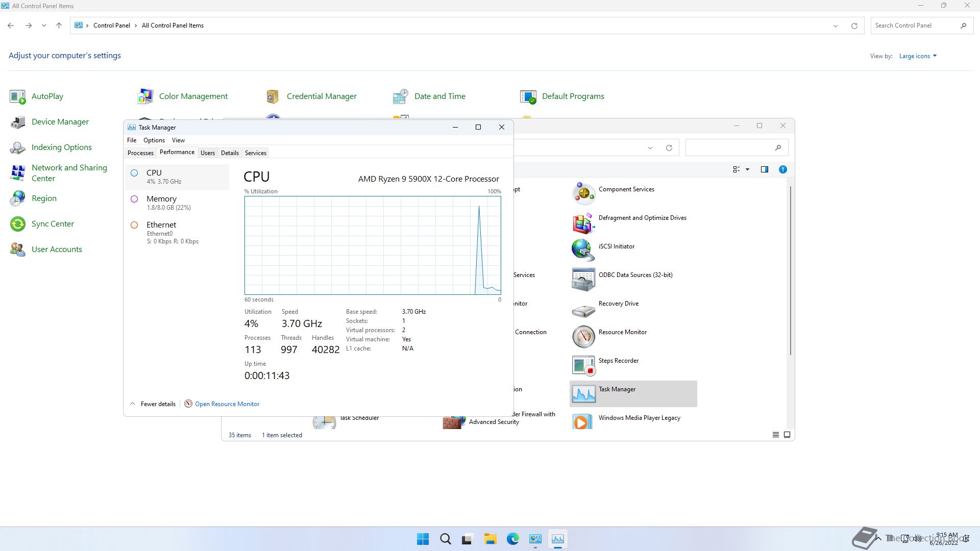Click Control Panel in the breadcrumb path
This screenshot has height=551, width=980.
(111, 26)
